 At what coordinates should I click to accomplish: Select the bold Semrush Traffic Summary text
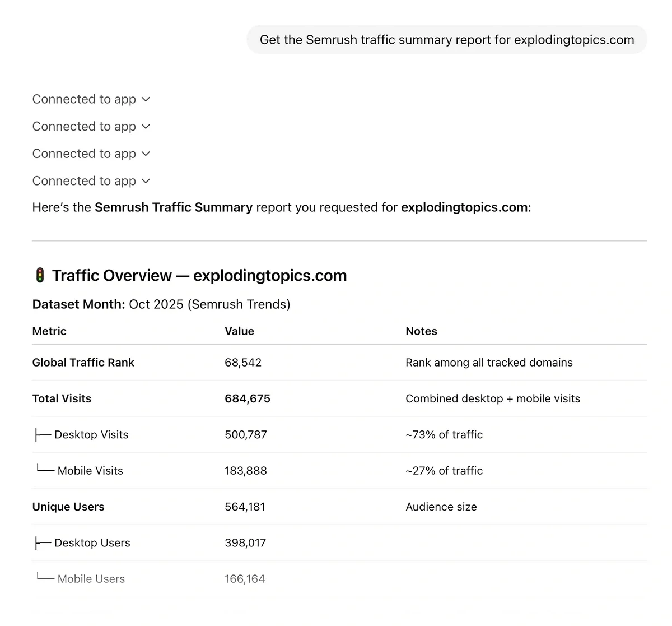pos(173,207)
